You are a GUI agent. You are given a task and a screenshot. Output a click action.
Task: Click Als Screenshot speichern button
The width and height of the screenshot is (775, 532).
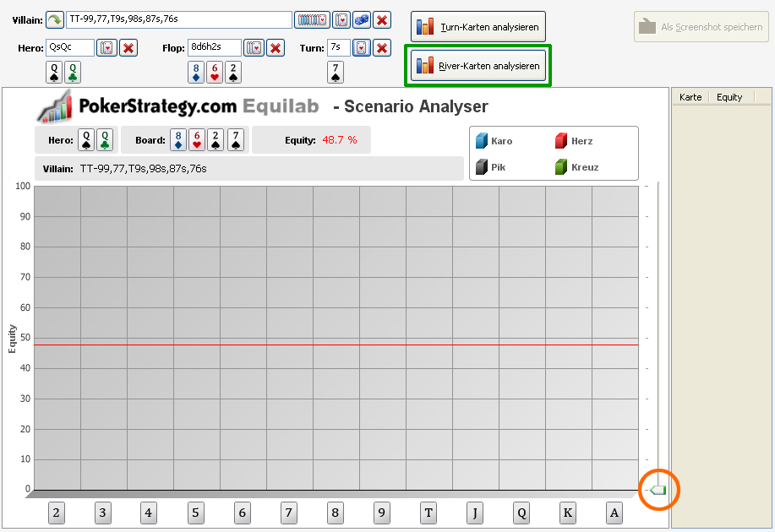pos(701,27)
